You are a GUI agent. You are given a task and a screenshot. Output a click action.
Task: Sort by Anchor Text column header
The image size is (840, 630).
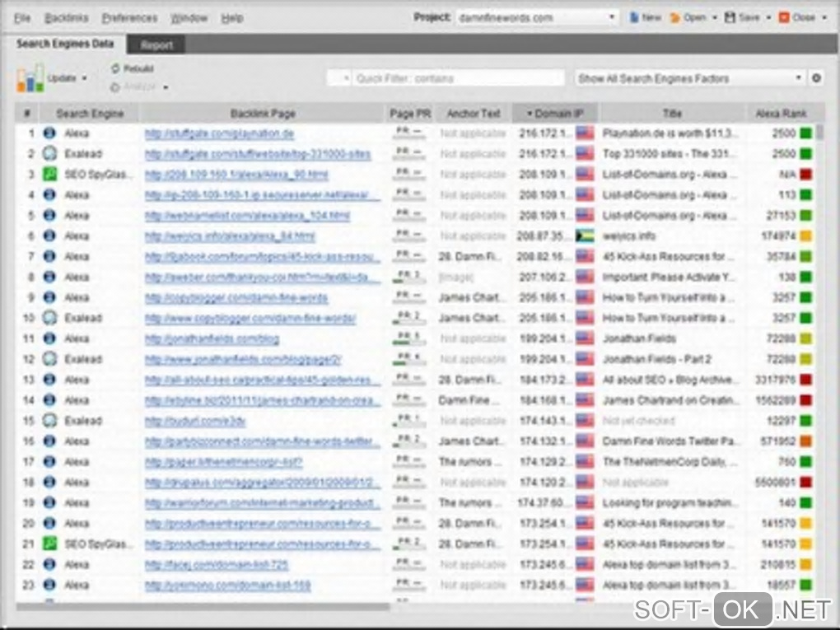[473, 114]
